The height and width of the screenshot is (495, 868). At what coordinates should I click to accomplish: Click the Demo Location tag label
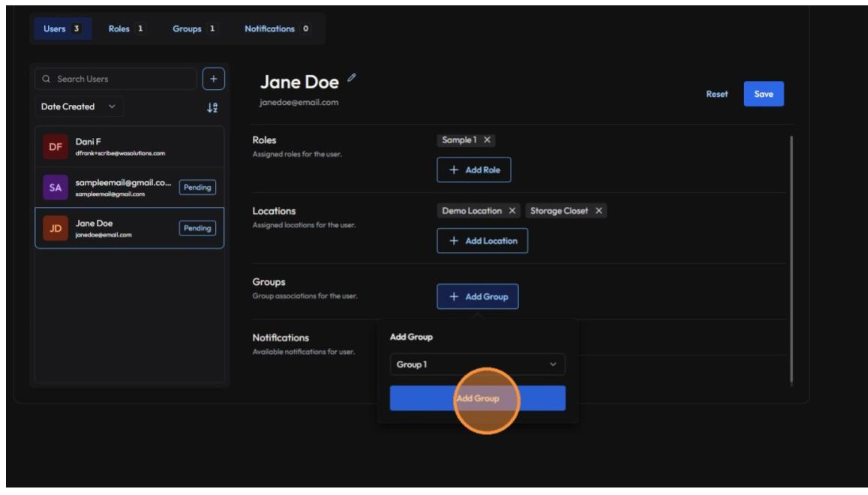coord(472,210)
